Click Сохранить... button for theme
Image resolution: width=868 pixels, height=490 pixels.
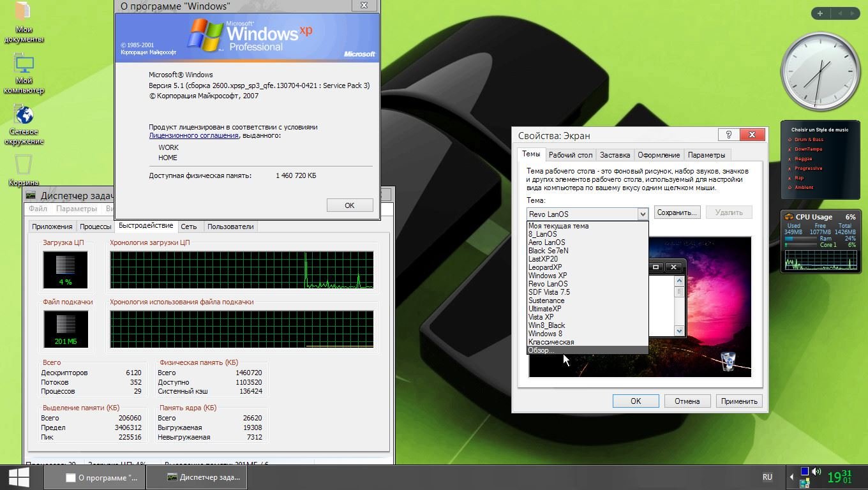pos(677,212)
